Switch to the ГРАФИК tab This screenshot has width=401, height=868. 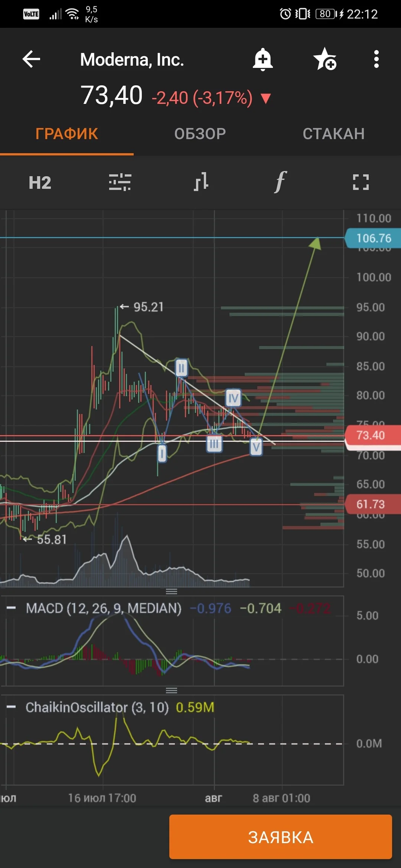(x=67, y=134)
